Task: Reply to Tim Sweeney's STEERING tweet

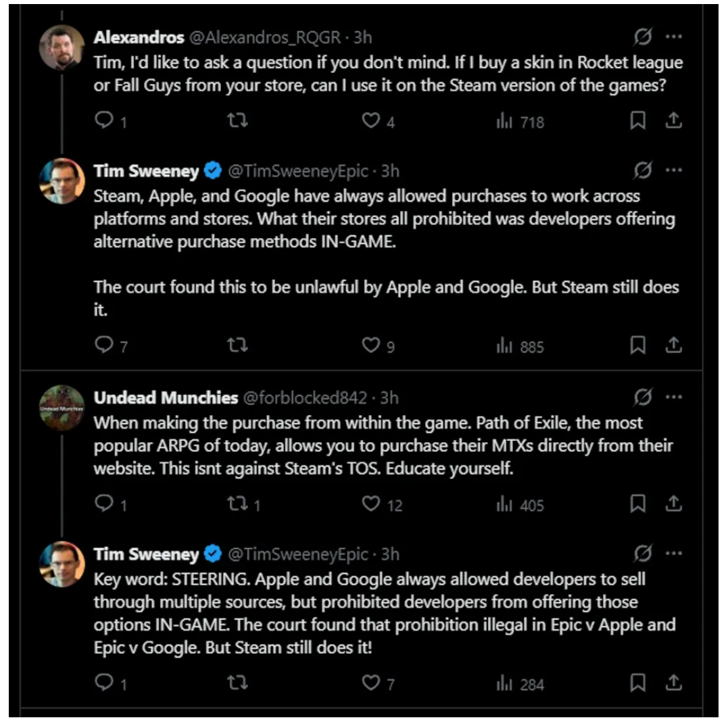Action: pos(103,683)
